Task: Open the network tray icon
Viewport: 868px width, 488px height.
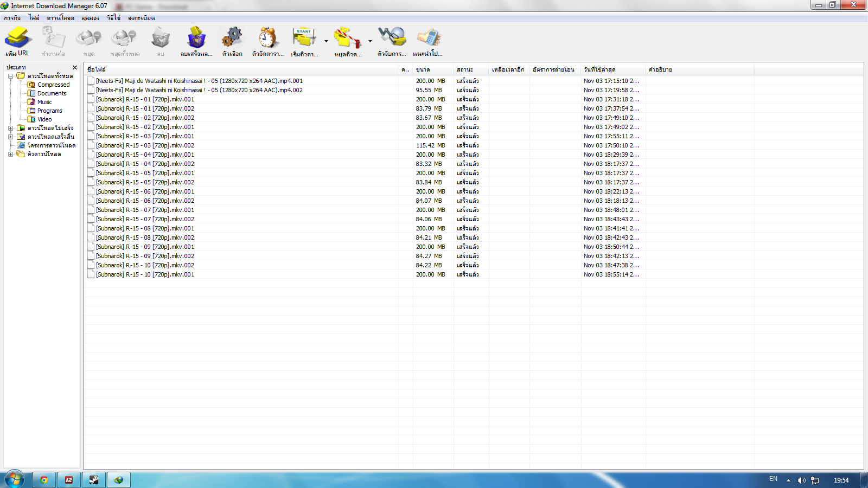Action: coord(815,480)
